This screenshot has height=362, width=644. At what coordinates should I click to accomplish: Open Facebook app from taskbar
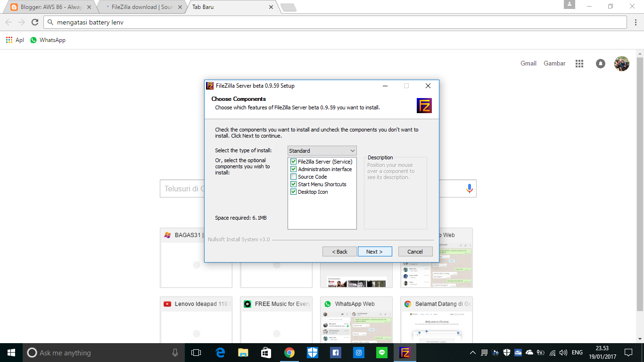336,353
